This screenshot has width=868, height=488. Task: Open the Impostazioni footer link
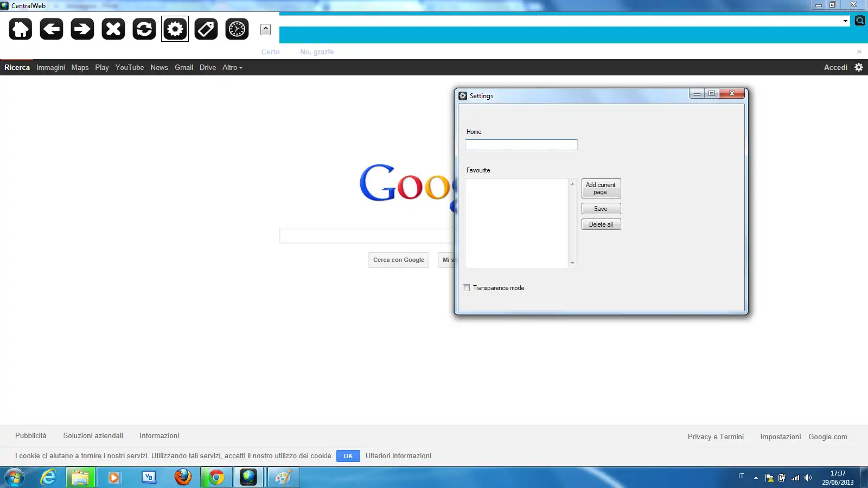(781, 436)
